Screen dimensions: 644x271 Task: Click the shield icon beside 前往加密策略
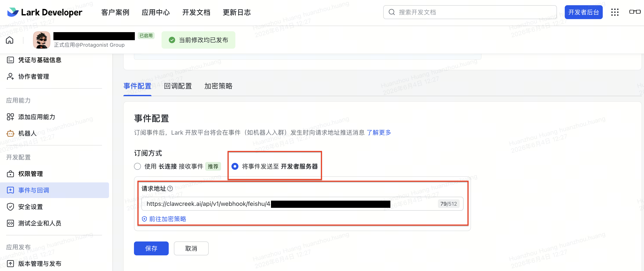(144, 219)
